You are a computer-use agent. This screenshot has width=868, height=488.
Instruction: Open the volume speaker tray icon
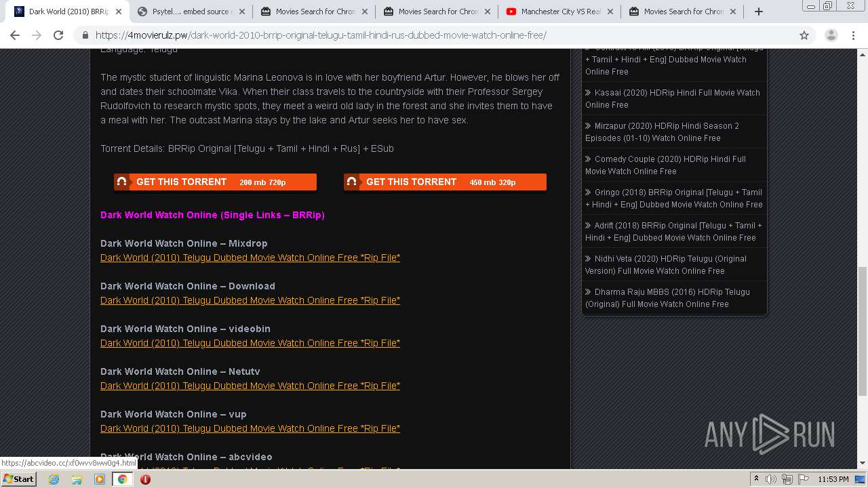(x=771, y=479)
